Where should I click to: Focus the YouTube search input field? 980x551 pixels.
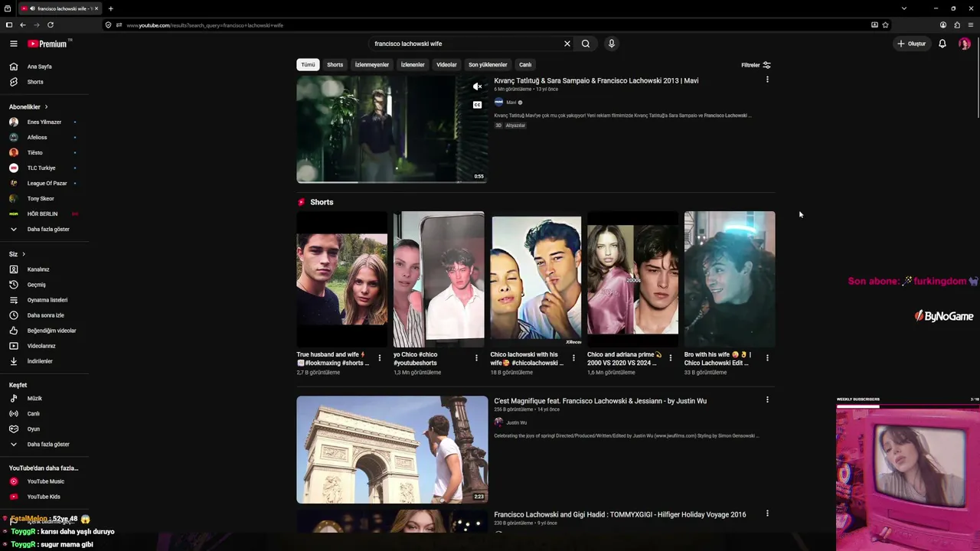(465, 44)
